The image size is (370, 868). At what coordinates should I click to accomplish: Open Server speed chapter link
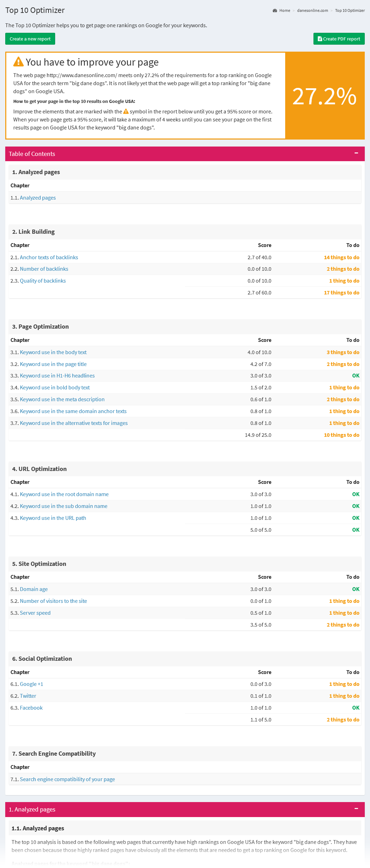click(x=35, y=613)
